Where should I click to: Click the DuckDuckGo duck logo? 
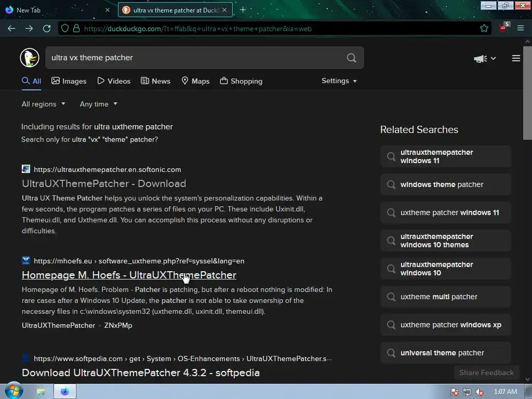tap(30, 57)
